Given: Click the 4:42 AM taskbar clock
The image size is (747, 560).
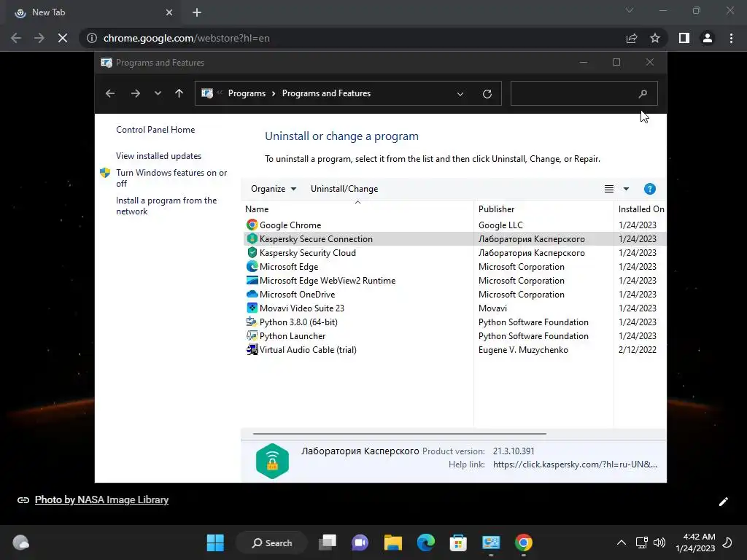Looking at the screenshot, I should click(699, 537).
